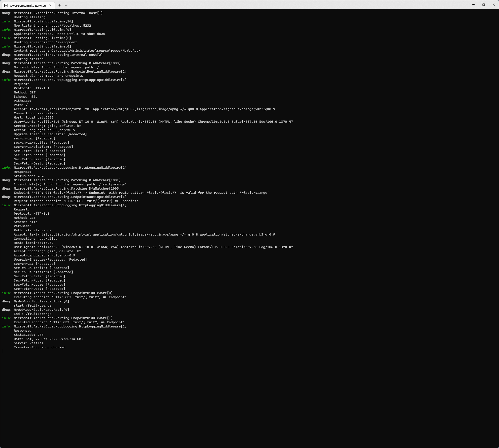Click 'Application started. Press Ctrl+C' message
Screen dimensions: 499x448
pos(60,34)
